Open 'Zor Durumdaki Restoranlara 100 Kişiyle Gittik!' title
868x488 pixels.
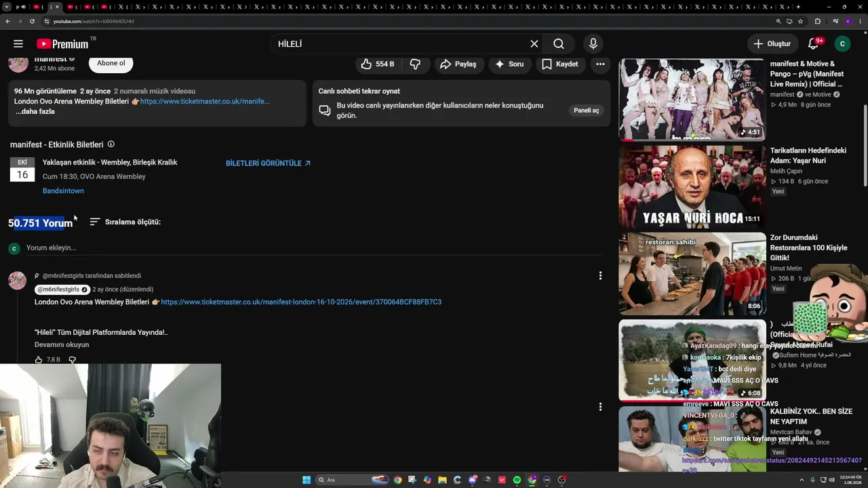pyautogui.click(x=808, y=248)
